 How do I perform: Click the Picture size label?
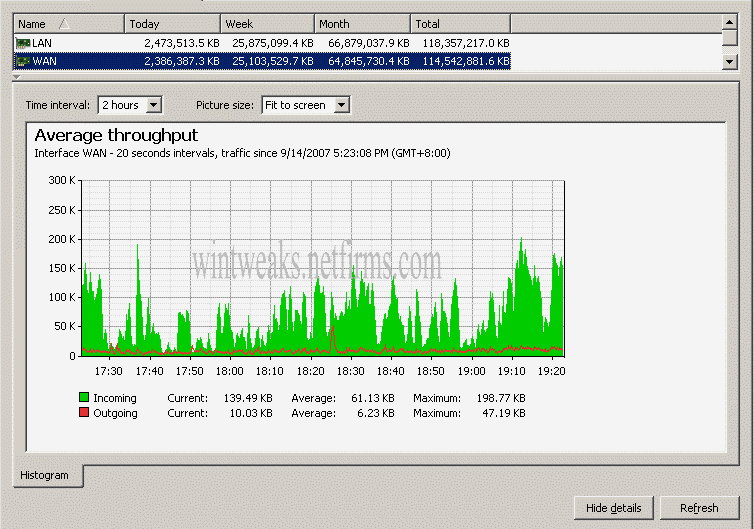click(x=225, y=105)
